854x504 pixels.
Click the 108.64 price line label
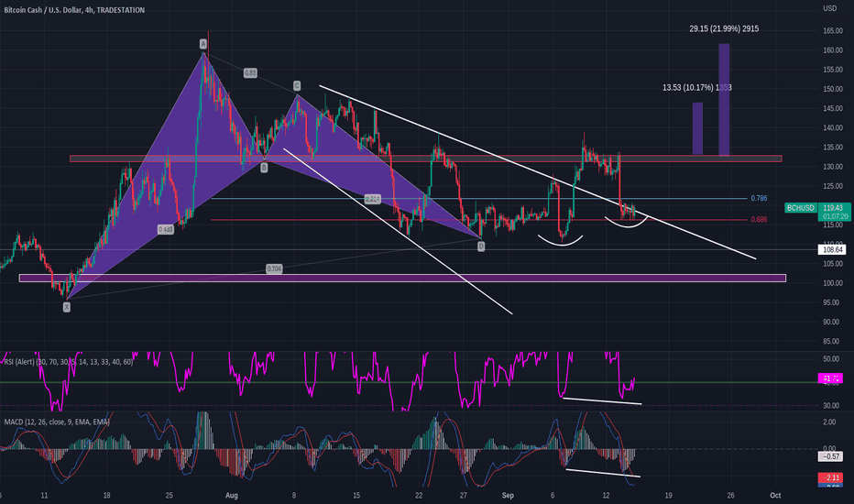[833, 250]
